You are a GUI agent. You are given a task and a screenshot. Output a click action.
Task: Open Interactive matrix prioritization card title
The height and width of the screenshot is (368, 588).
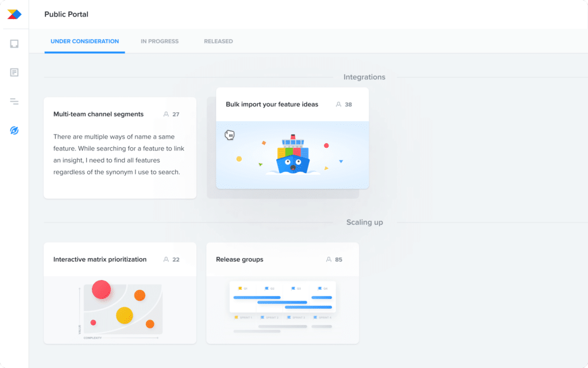pyautogui.click(x=100, y=259)
